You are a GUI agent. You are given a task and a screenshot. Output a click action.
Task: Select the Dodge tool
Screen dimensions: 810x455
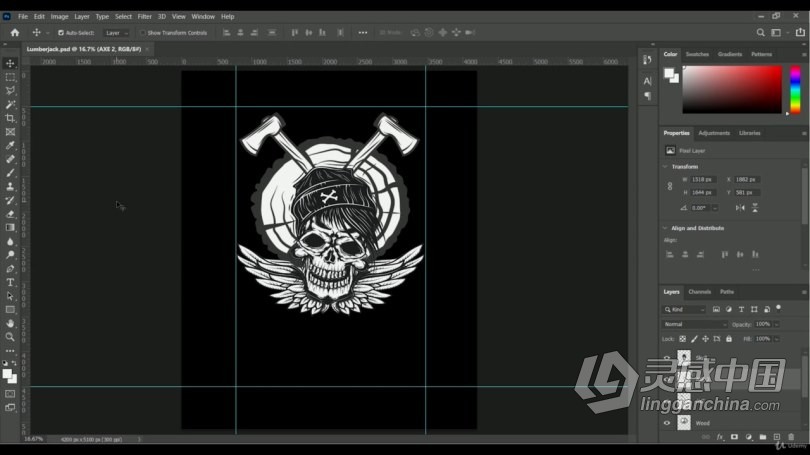coord(10,255)
